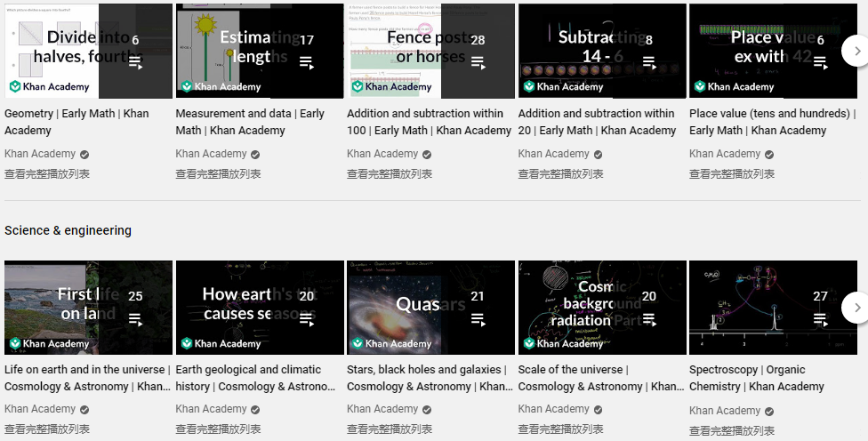View full playlist under Place value
Viewport: 868px width, 441px height.
(x=732, y=173)
